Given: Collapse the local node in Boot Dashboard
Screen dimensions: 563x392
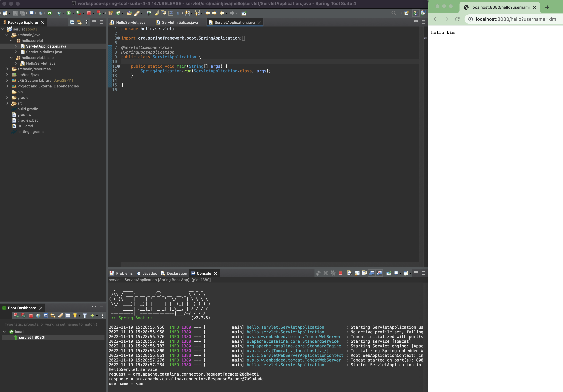Looking at the screenshot, I should (x=4, y=332).
